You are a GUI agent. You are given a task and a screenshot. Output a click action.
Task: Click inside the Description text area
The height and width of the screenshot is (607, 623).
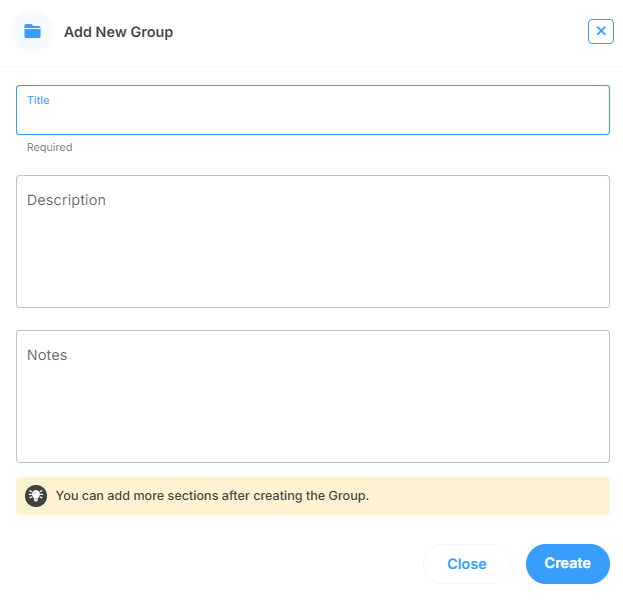click(x=312, y=250)
